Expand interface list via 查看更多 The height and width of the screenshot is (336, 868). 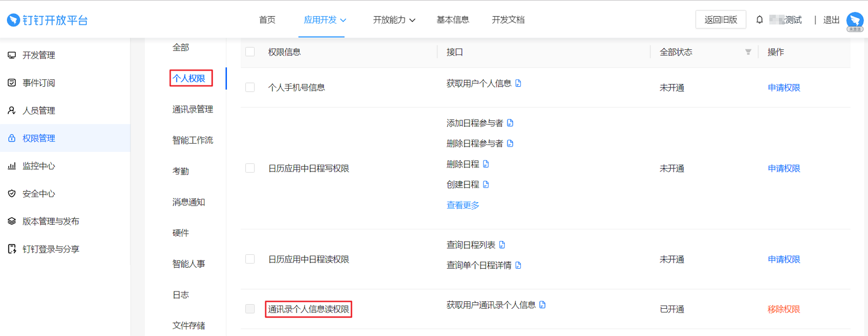(463, 205)
